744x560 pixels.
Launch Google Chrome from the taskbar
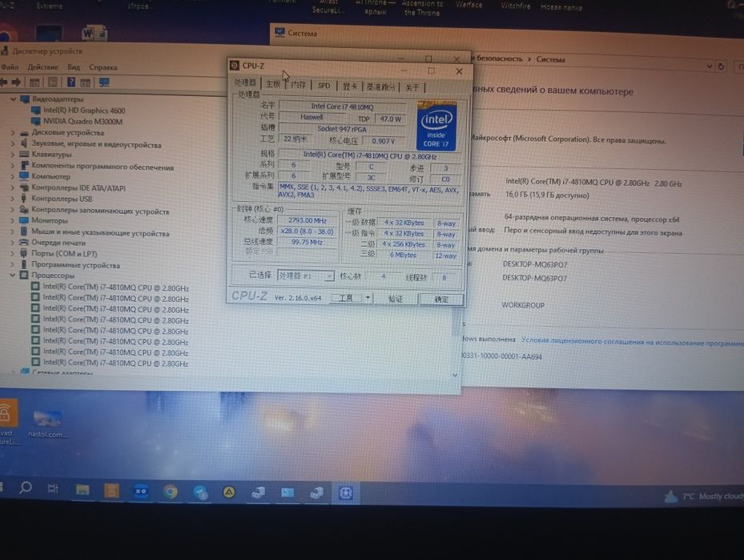coord(171,492)
